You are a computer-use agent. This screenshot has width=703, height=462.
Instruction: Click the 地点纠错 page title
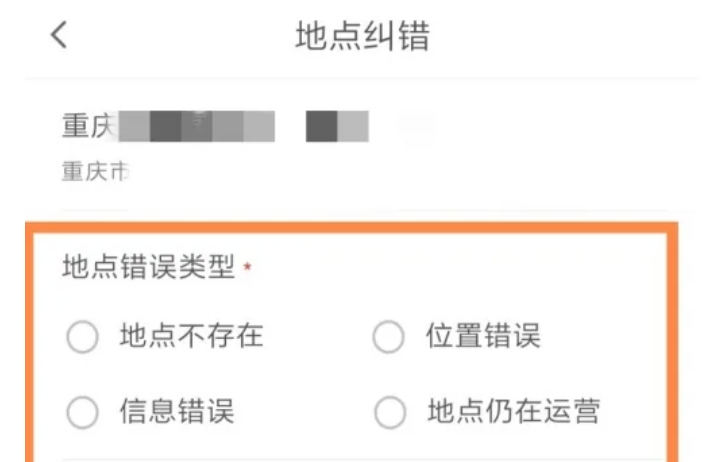pyautogui.click(x=362, y=37)
